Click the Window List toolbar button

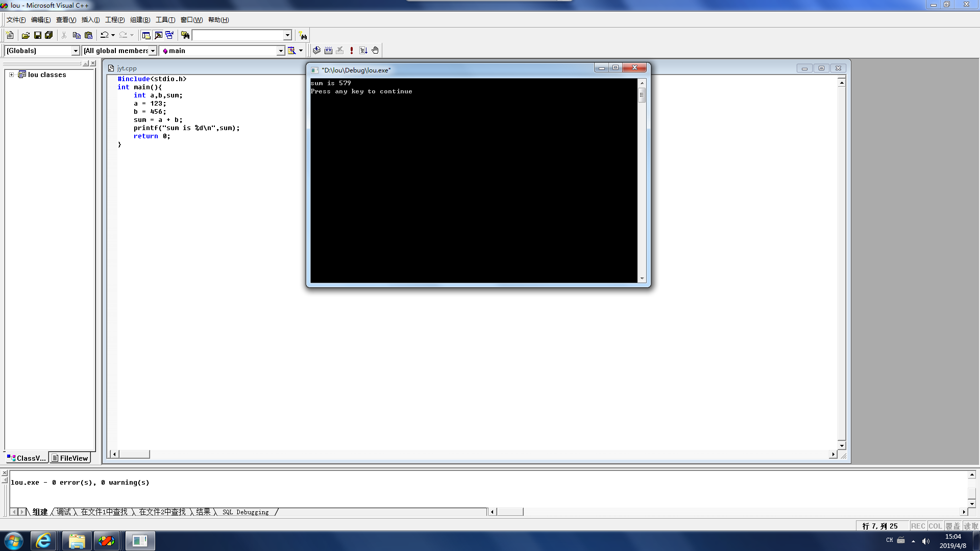click(169, 35)
